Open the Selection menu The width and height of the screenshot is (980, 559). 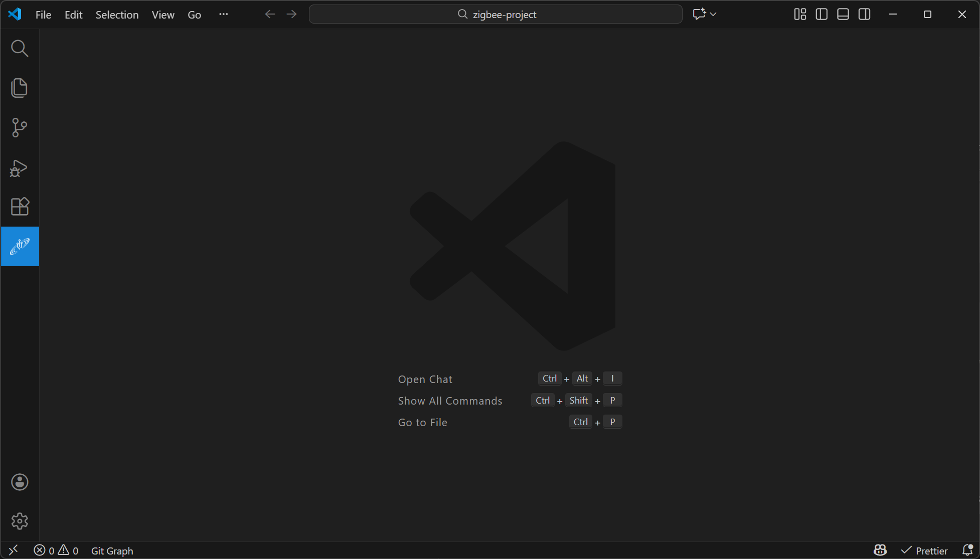tap(117, 15)
